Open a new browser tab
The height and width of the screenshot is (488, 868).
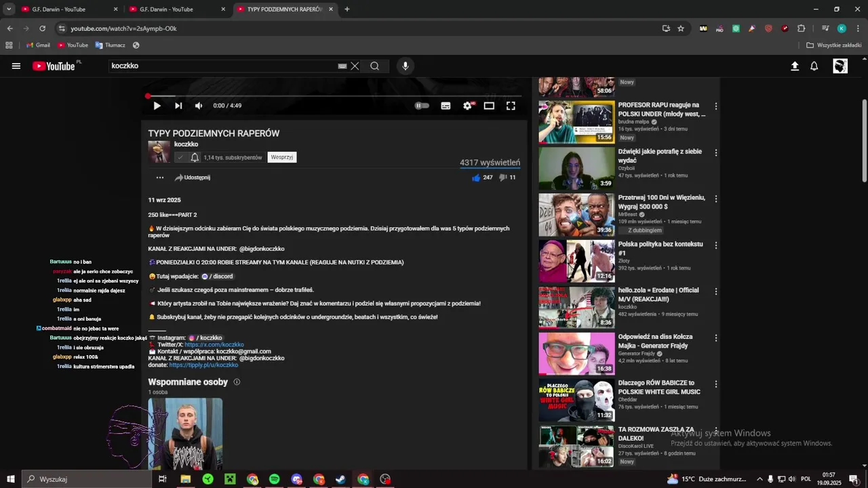point(347,9)
